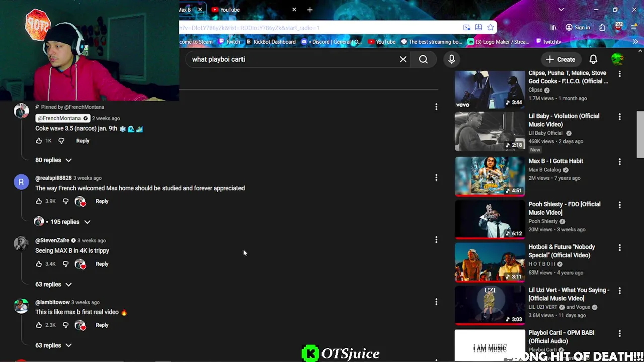Dislike the pinned FrenchMontana comment
Screen dimensions: 644x362
pyautogui.click(x=61, y=141)
